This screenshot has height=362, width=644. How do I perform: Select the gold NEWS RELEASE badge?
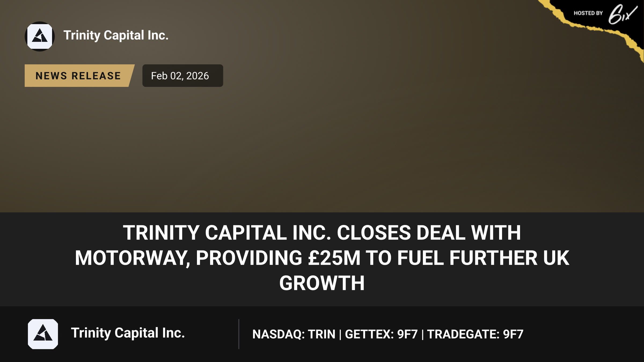point(79,76)
